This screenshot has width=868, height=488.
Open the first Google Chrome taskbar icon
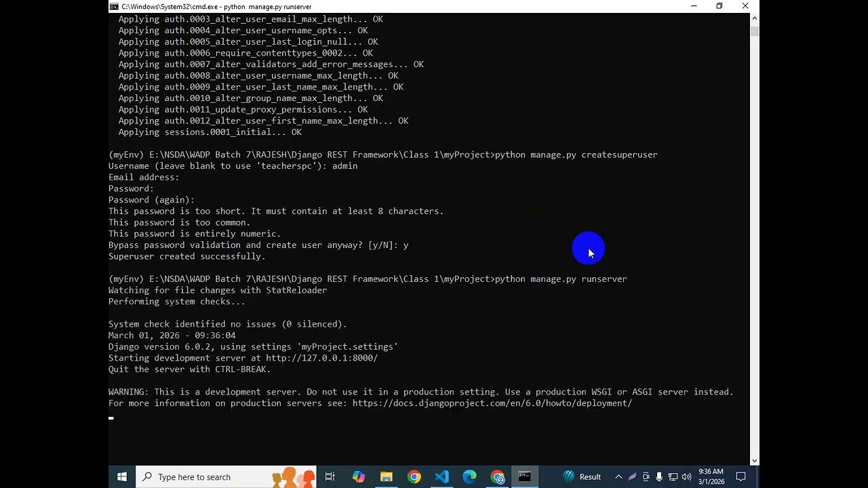coord(414,476)
